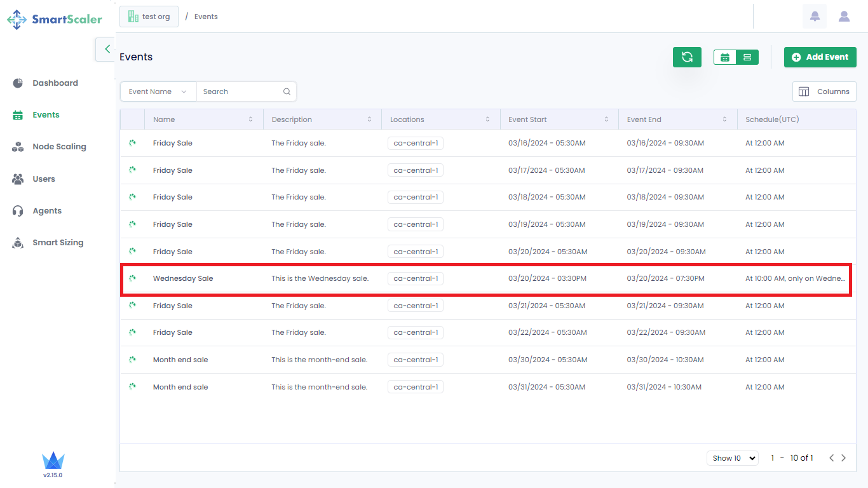The width and height of the screenshot is (868, 488).
Task: Go to previous page arrow
Action: (831, 458)
